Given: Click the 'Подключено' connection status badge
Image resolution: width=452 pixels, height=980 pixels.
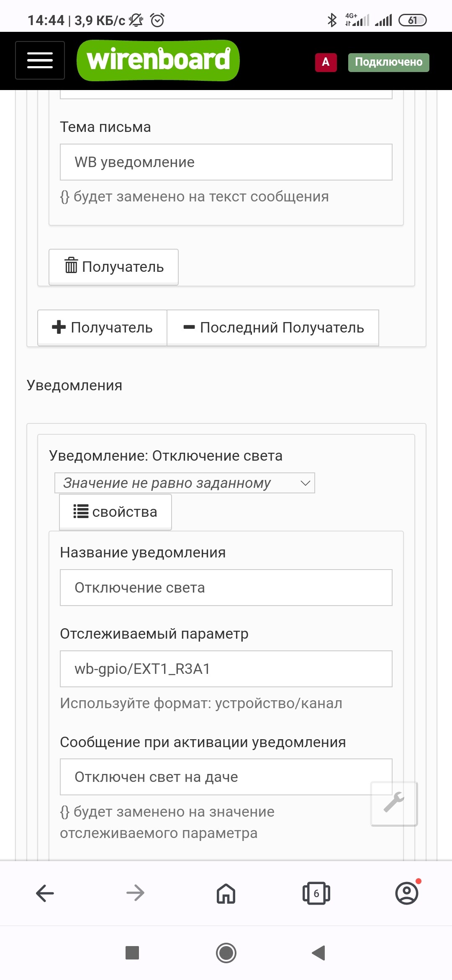Looking at the screenshot, I should [389, 62].
